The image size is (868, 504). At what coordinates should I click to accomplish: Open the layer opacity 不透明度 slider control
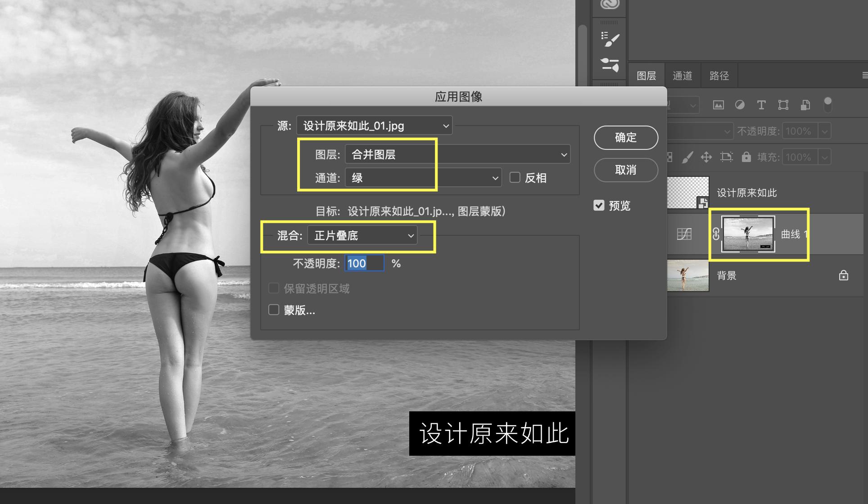(x=825, y=131)
